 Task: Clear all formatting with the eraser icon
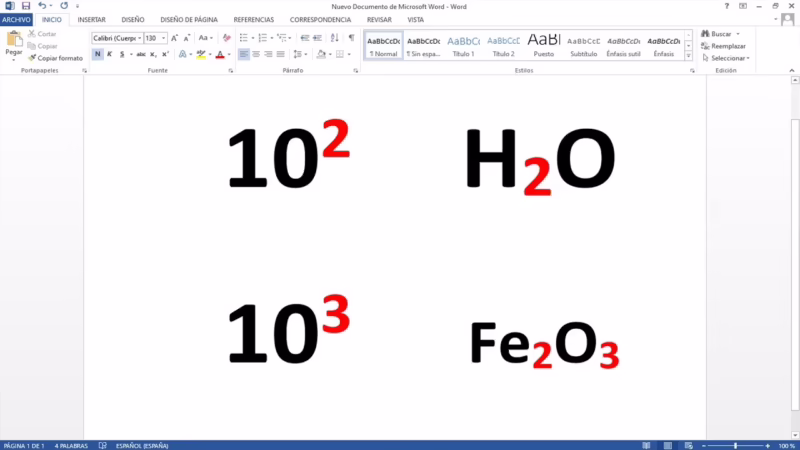point(227,38)
